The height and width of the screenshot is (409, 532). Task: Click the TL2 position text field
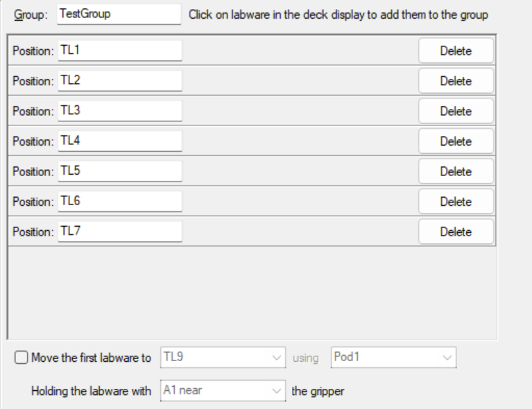point(120,80)
